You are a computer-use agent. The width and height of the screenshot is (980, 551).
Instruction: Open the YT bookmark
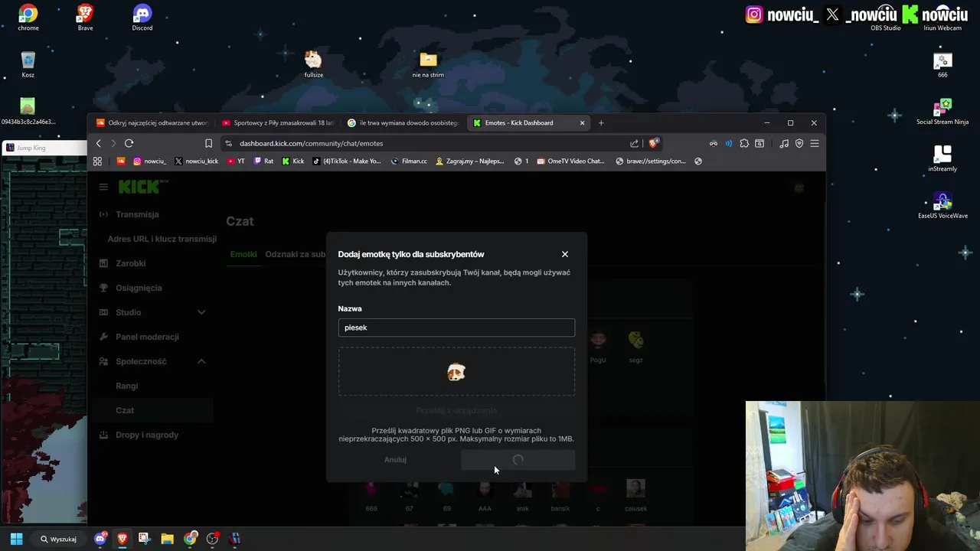pos(236,161)
